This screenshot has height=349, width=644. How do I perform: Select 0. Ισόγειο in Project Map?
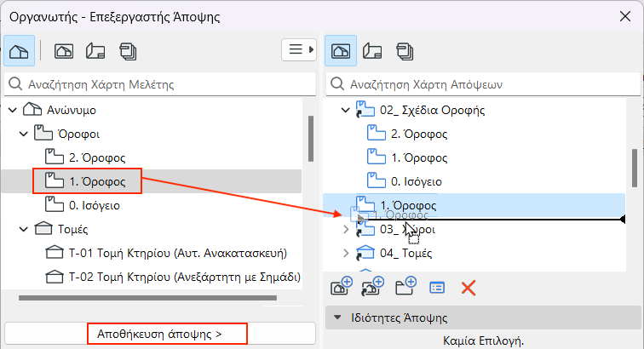95,205
